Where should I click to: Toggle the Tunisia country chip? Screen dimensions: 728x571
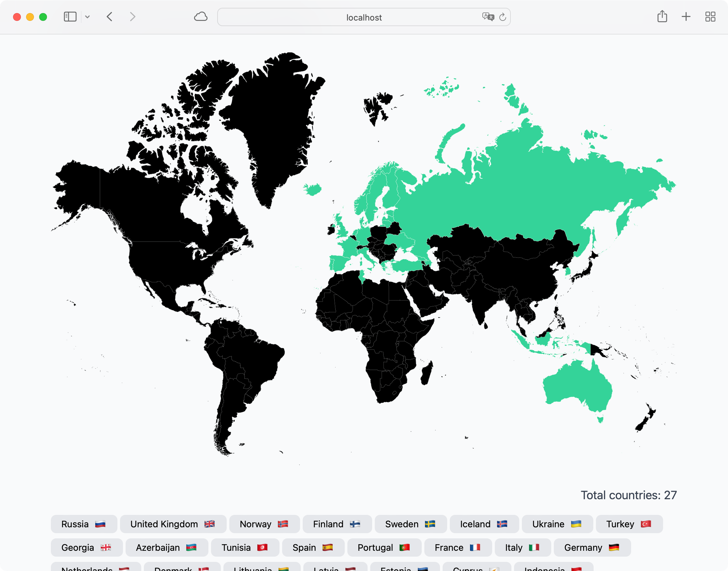pos(245,548)
